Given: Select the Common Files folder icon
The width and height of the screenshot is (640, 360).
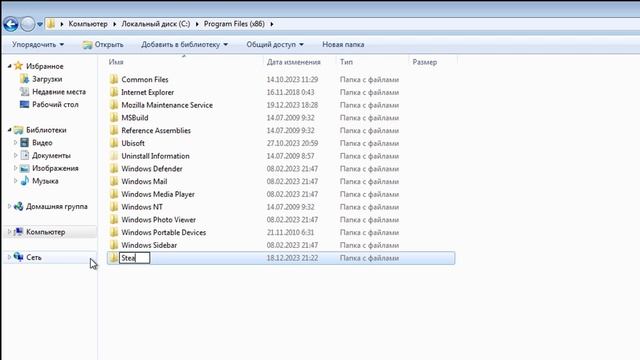Looking at the screenshot, I should tap(114, 79).
